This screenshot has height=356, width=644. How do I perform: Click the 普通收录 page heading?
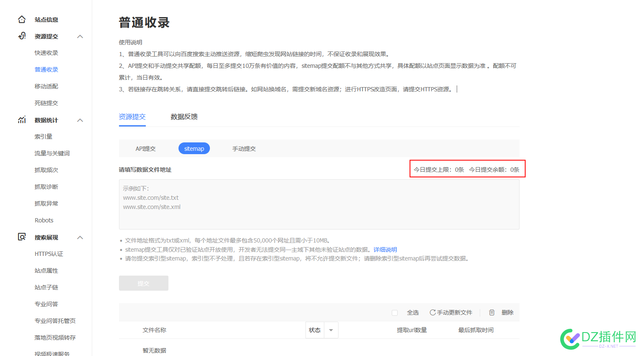pyautogui.click(x=144, y=22)
